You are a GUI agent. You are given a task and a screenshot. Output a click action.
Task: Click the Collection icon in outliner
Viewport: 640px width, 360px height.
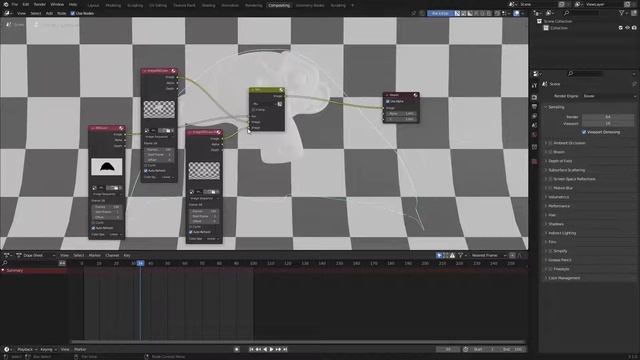click(546, 28)
